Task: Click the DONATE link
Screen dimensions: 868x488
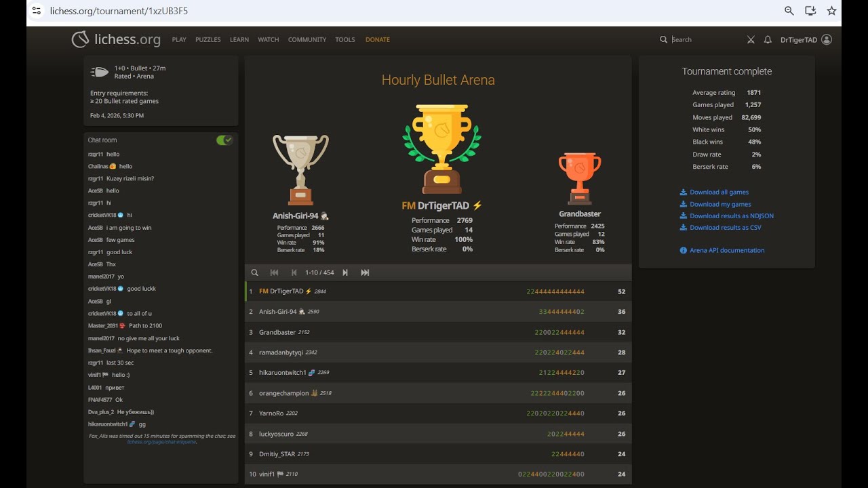Action: [x=378, y=40]
